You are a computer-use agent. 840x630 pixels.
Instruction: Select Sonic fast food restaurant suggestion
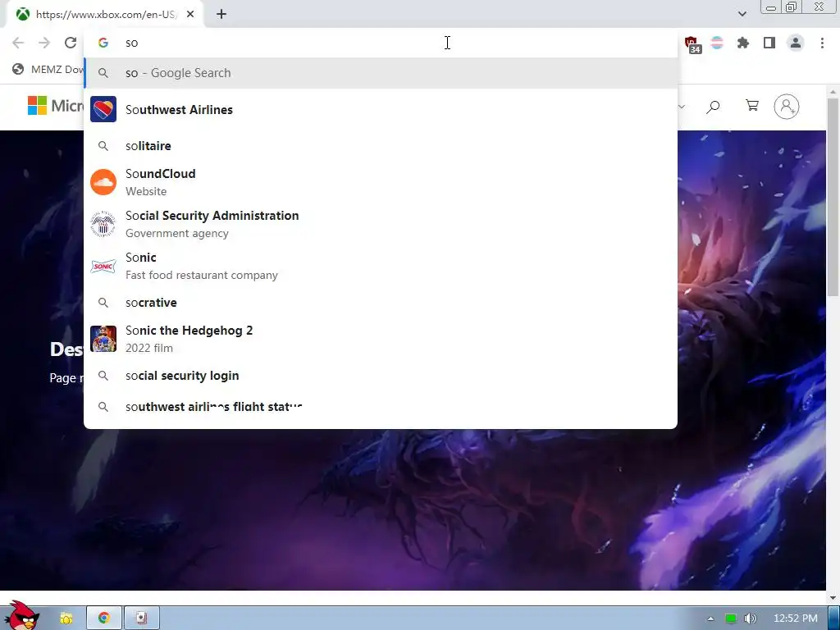pyautogui.click(x=381, y=266)
